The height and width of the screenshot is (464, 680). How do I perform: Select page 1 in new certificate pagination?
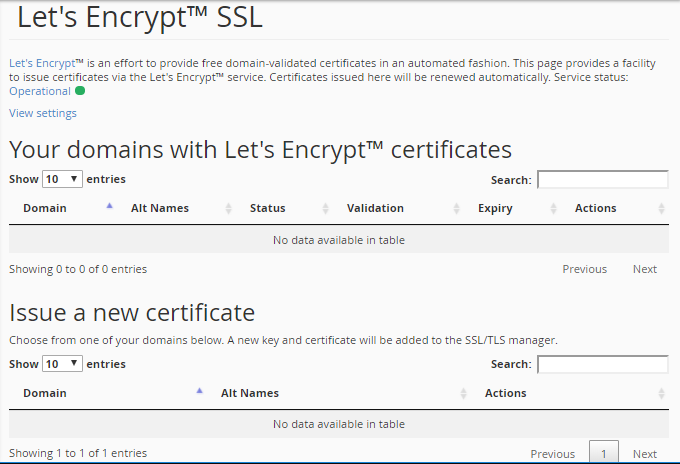603,453
